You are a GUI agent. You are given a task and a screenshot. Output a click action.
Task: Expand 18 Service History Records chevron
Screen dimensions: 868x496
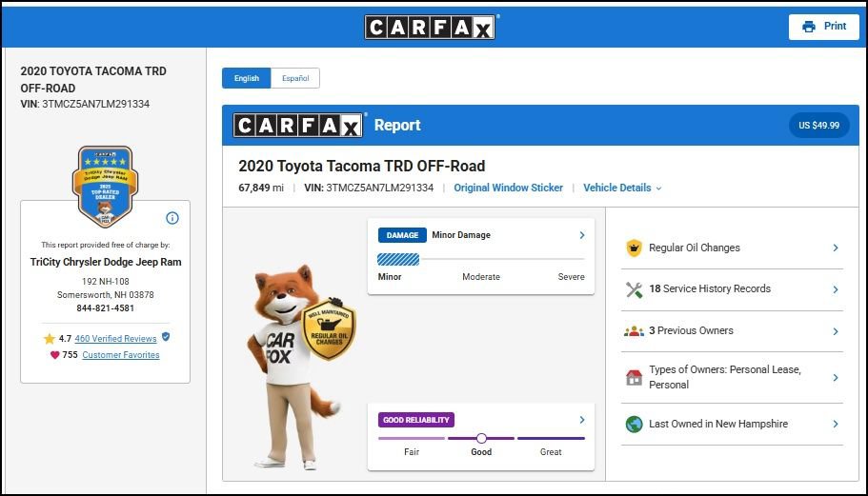836,289
